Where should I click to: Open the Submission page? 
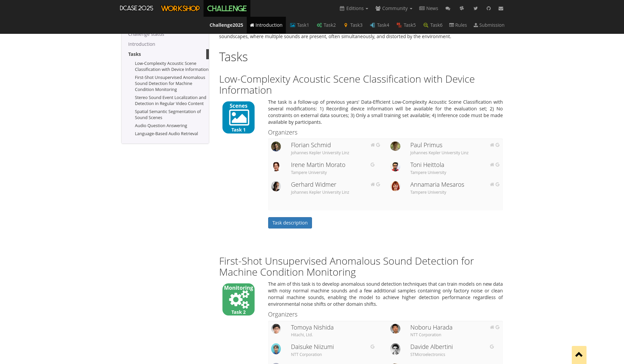point(489,25)
